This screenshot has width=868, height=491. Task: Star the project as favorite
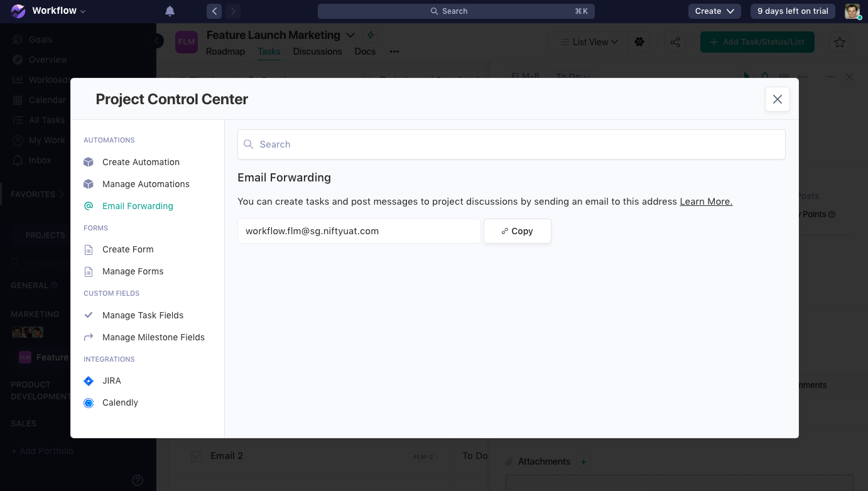(x=840, y=42)
